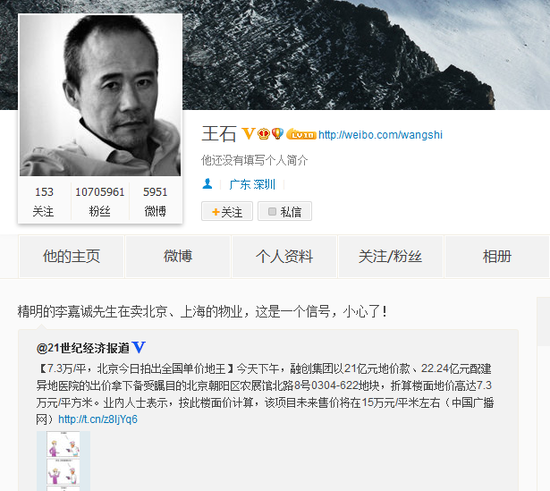
Task: Open the 相册 tab
Action: [497, 256]
